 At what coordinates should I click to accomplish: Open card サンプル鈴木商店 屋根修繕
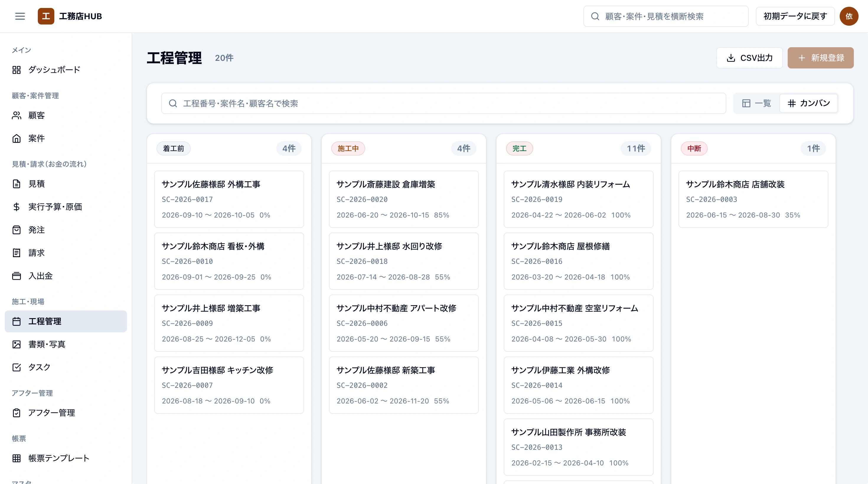579,261
